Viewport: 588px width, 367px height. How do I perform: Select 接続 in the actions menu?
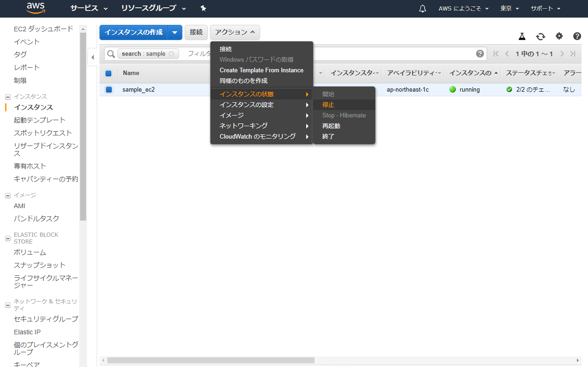pyautogui.click(x=262, y=49)
